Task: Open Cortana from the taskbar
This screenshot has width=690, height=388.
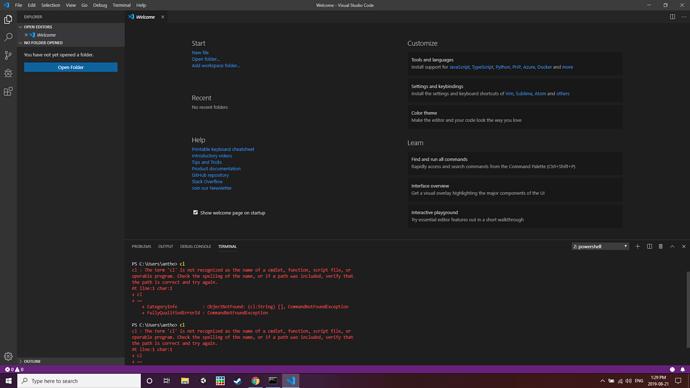Action: [x=149, y=381]
